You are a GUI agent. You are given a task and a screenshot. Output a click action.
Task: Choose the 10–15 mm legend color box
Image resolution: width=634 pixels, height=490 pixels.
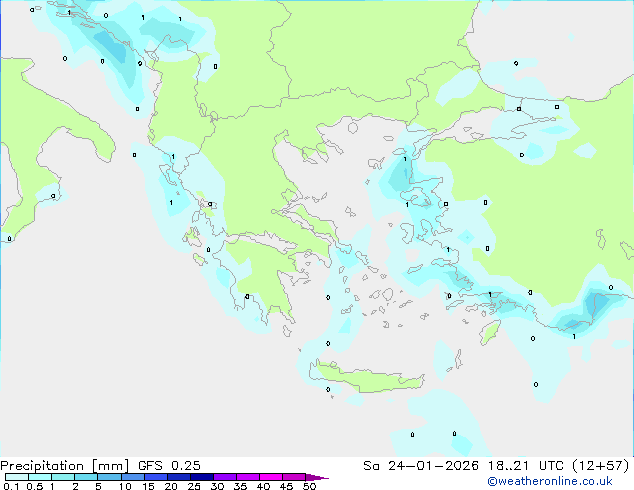point(132,477)
